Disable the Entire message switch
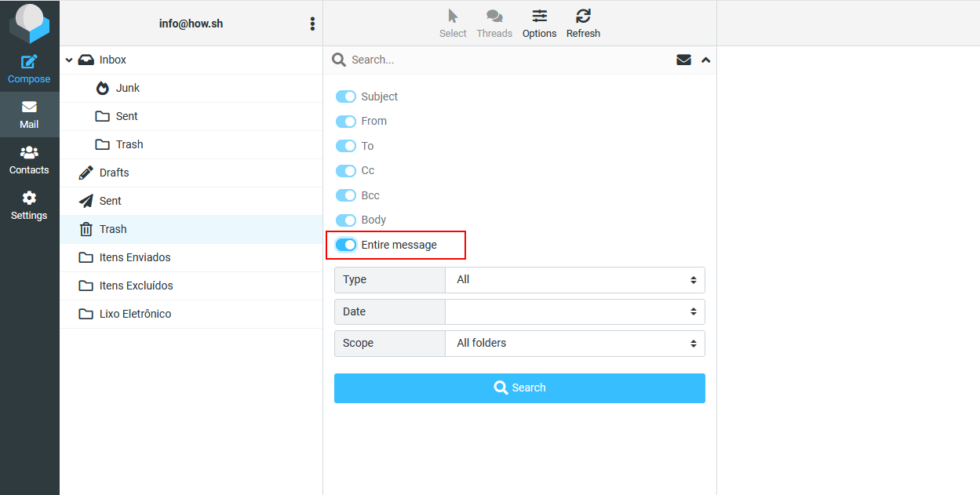The height and width of the screenshot is (495, 980). tap(346, 245)
